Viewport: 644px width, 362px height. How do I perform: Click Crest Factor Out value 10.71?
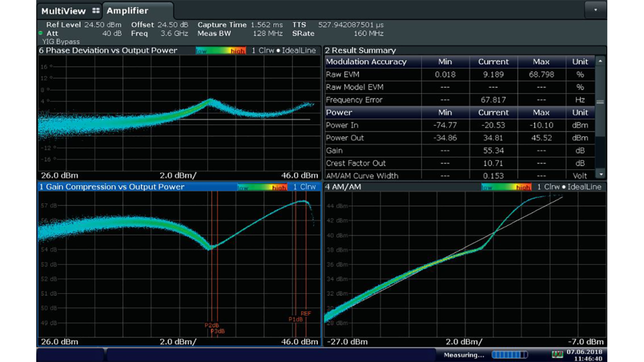click(493, 163)
